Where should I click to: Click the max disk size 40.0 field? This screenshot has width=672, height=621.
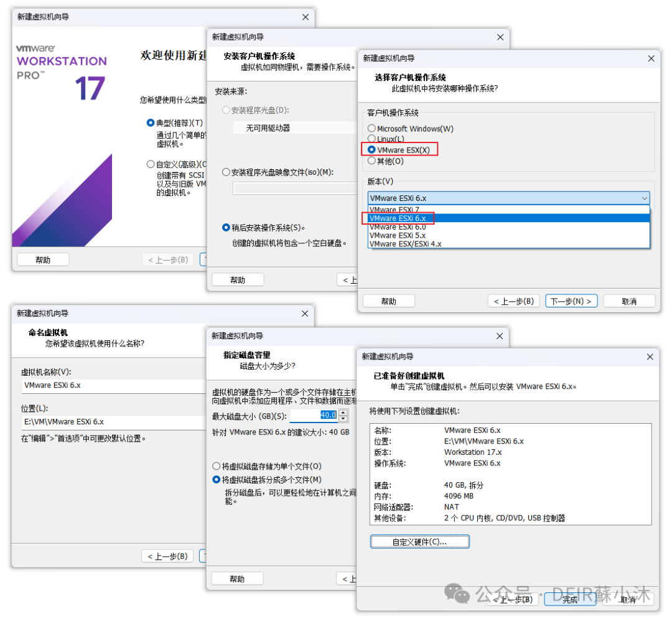coord(315,415)
